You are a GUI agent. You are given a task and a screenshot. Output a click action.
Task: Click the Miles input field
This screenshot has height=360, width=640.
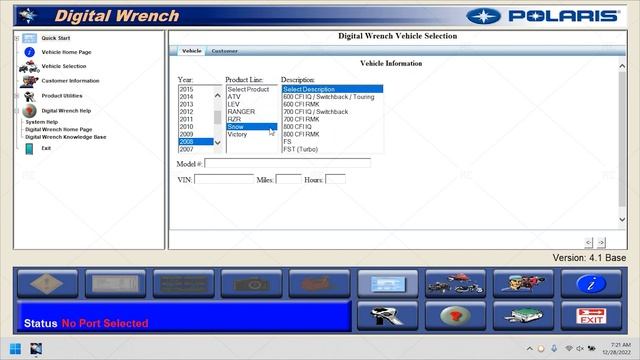click(x=289, y=179)
